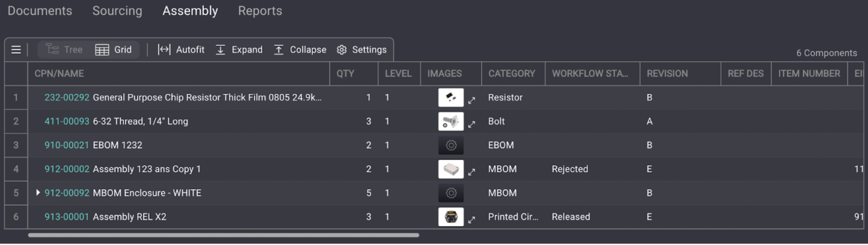Open the Settings gear icon

tap(342, 50)
